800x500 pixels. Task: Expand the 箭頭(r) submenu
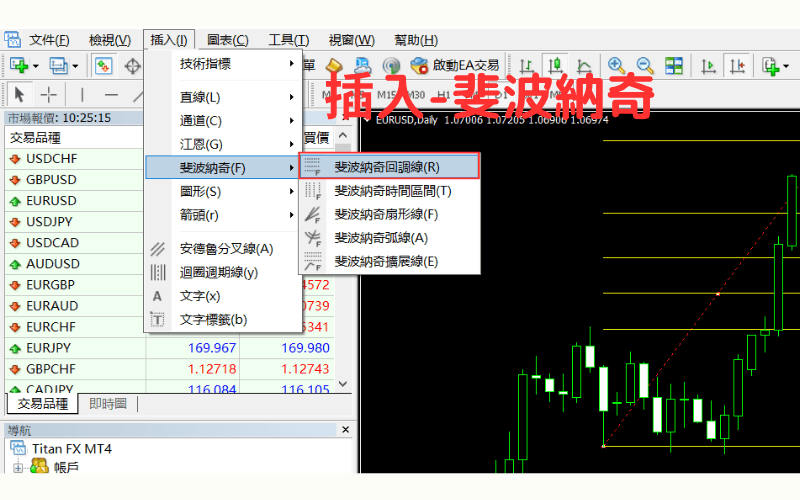pos(223,215)
